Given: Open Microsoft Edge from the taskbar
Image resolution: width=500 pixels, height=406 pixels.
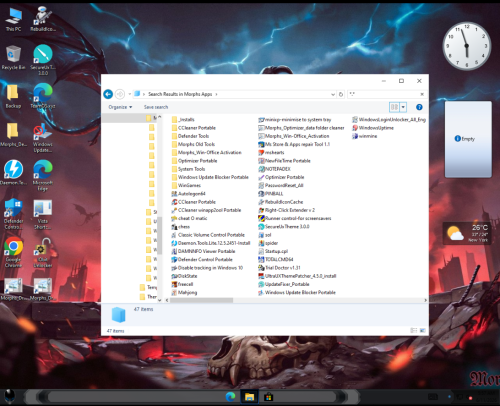Looking at the screenshot, I should point(230,397).
